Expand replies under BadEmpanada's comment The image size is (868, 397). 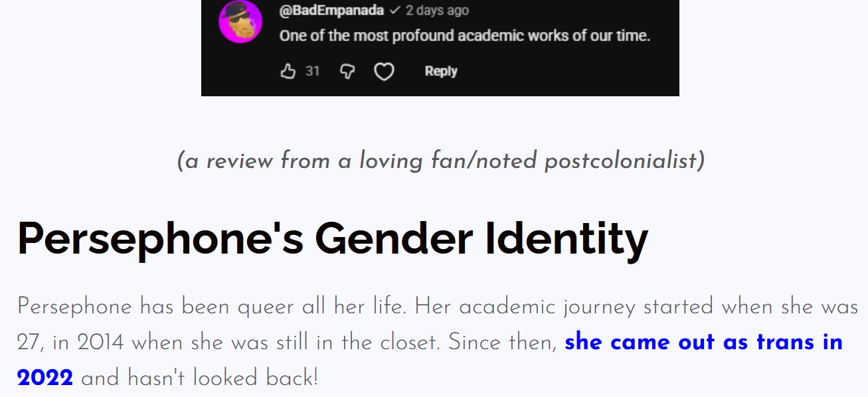pos(440,71)
